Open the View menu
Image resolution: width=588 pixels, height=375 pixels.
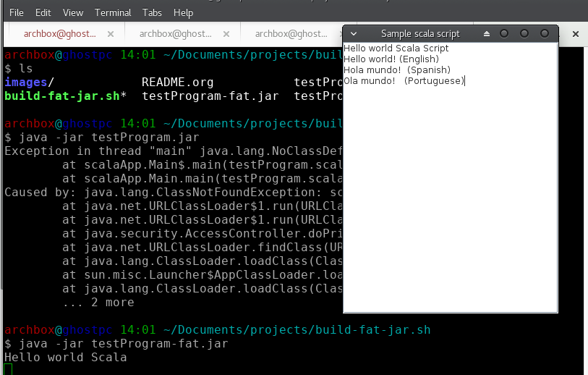(73, 13)
